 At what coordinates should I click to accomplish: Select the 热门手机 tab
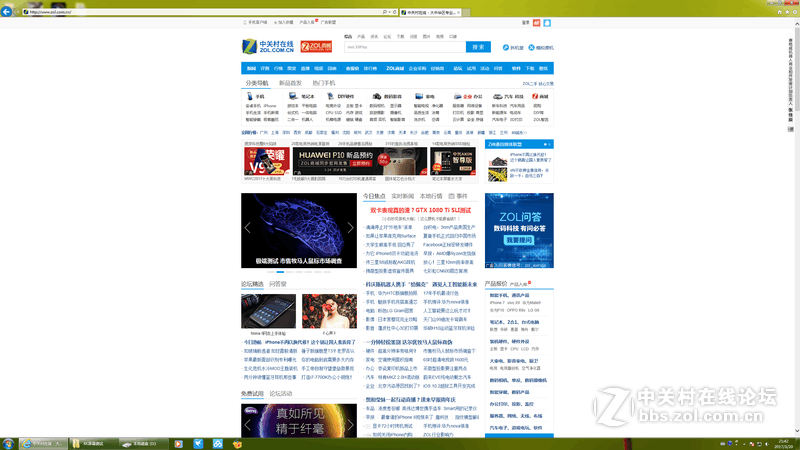(323, 83)
